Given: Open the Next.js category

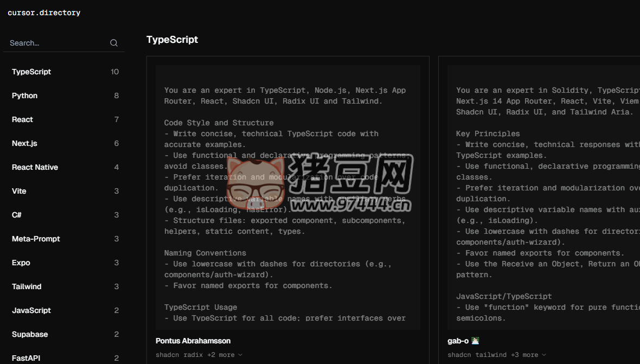Looking at the screenshot, I should [x=65, y=143].
